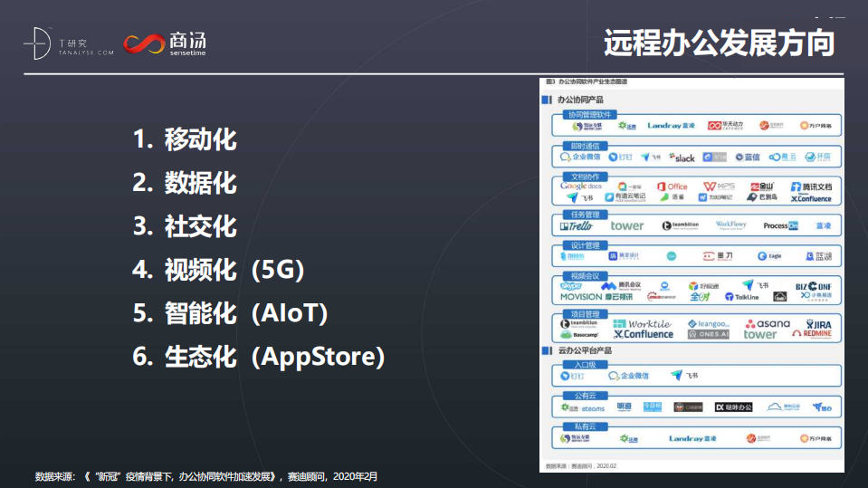Click the 办公协同产品 section heading
Viewport: 868px width, 488px height.
[580, 100]
